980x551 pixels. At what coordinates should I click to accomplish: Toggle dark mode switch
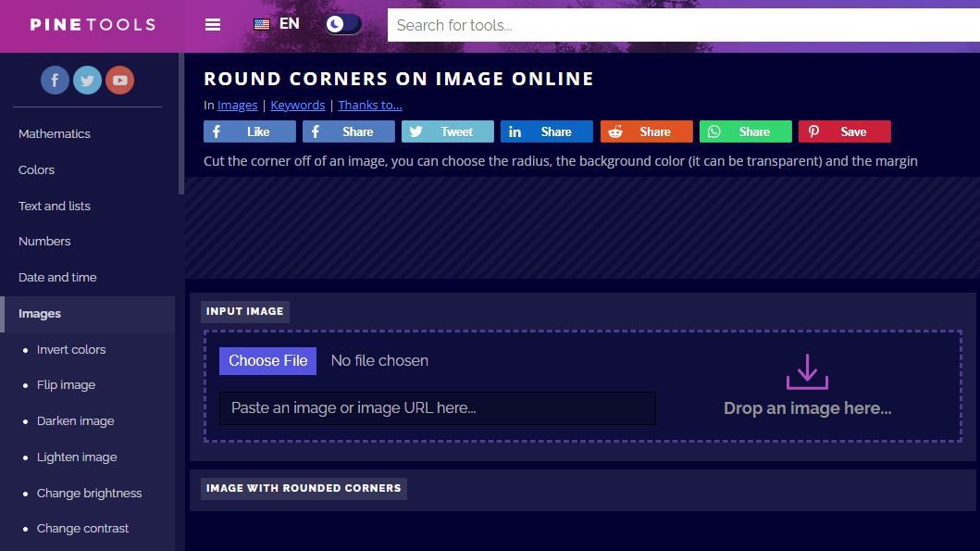(x=343, y=24)
